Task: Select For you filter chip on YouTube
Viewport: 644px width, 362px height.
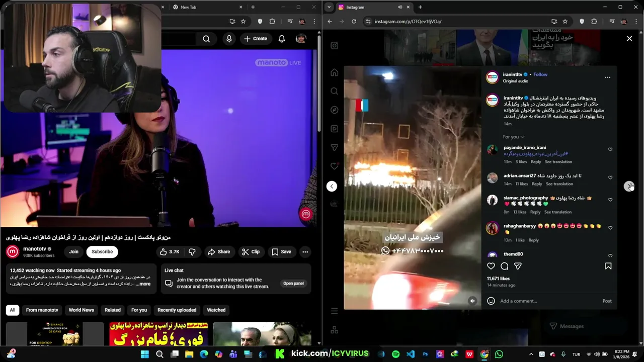Action: pyautogui.click(x=139, y=310)
